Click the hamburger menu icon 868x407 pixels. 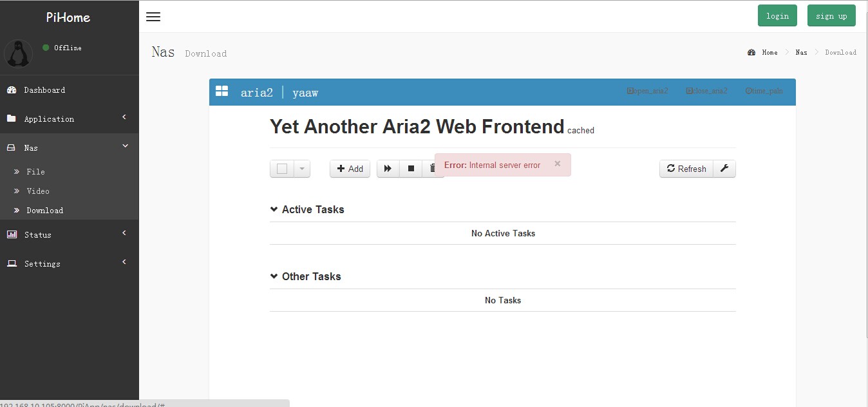153,17
